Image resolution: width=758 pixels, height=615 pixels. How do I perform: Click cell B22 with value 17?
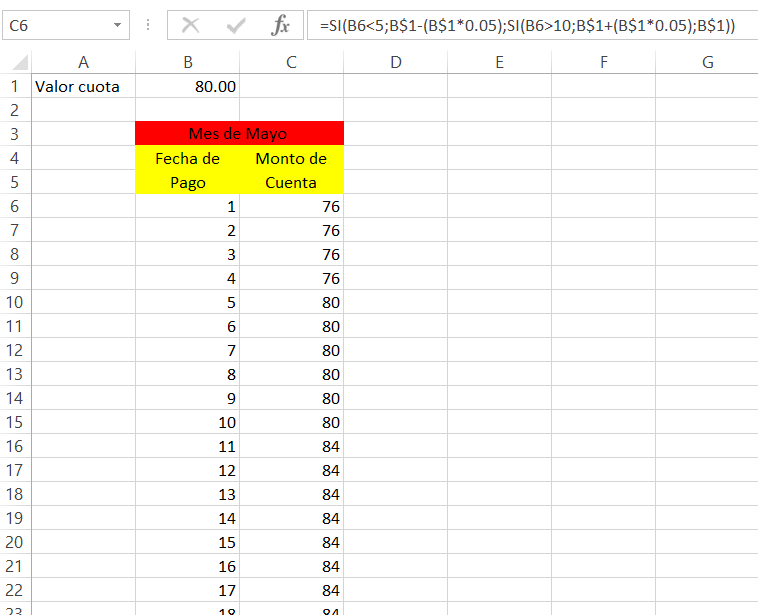pyautogui.click(x=188, y=590)
